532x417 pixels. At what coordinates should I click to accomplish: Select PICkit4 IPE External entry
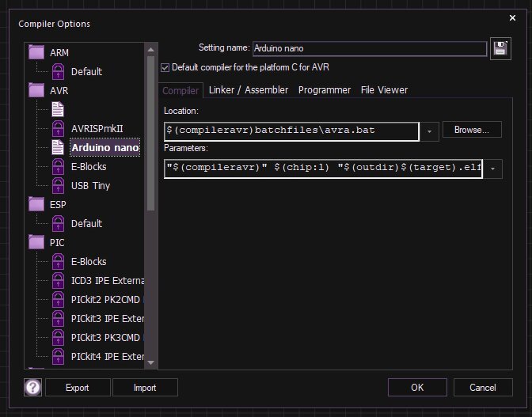(108, 356)
